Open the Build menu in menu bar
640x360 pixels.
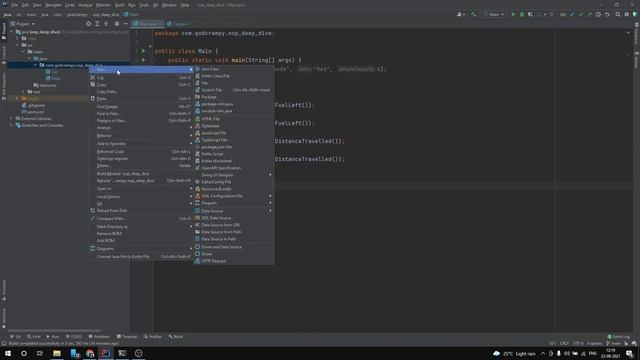tap(120, 5)
